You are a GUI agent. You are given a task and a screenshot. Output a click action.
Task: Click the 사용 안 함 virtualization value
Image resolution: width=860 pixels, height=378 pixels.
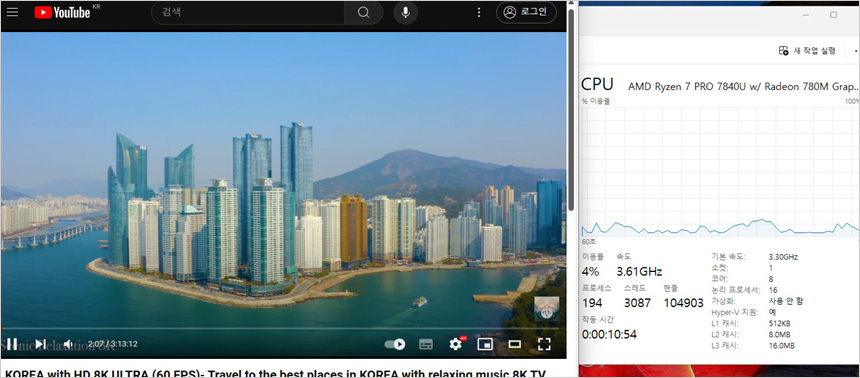tap(785, 301)
